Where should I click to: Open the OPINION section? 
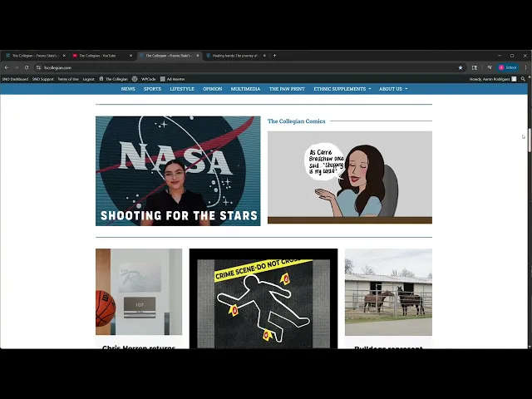[x=213, y=89]
